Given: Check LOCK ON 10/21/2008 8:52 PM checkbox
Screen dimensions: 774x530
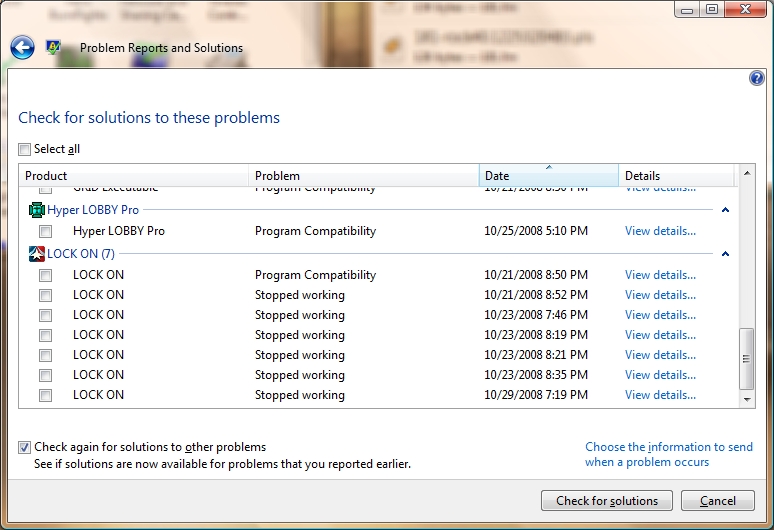Looking at the screenshot, I should pyautogui.click(x=45, y=295).
